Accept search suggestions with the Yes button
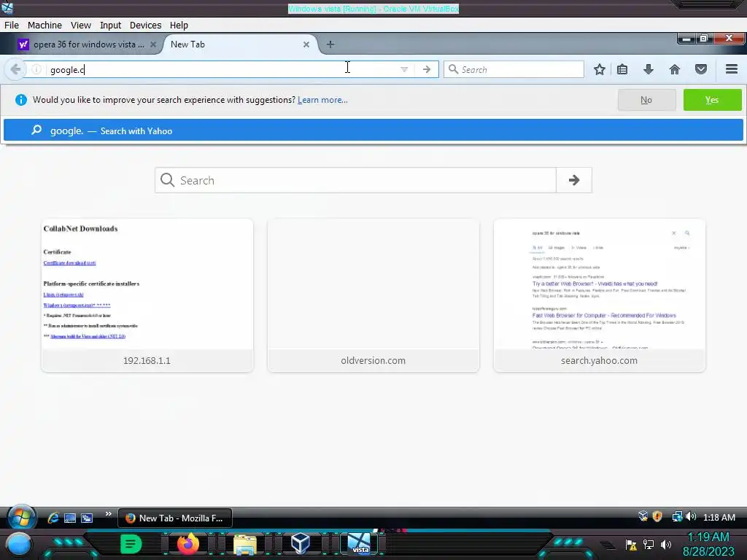The width and height of the screenshot is (747, 560). [x=712, y=100]
